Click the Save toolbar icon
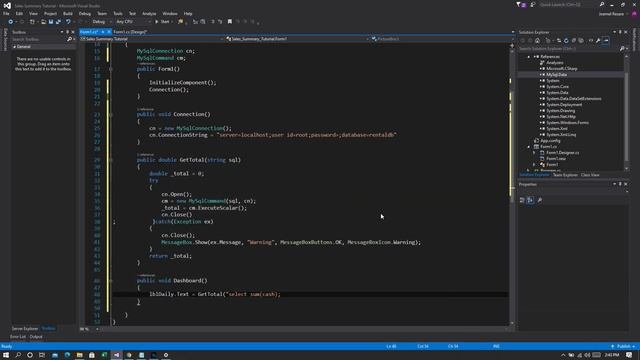This screenshot has width=640, height=360. pos(51,22)
